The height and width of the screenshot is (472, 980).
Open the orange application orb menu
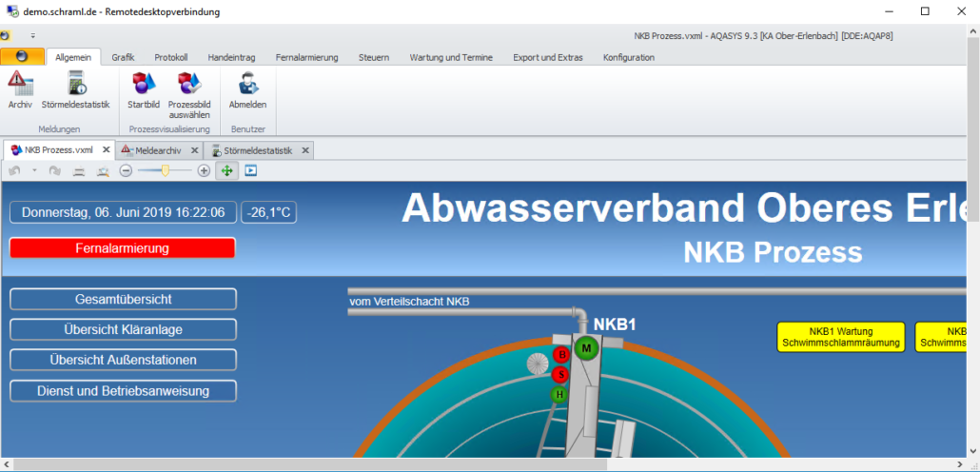click(x=23, y=57)
